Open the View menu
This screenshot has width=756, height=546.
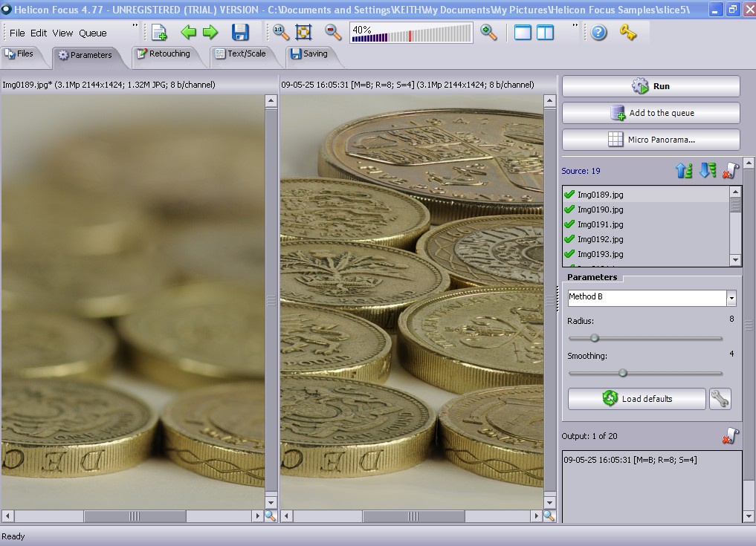tap(62, 33)
